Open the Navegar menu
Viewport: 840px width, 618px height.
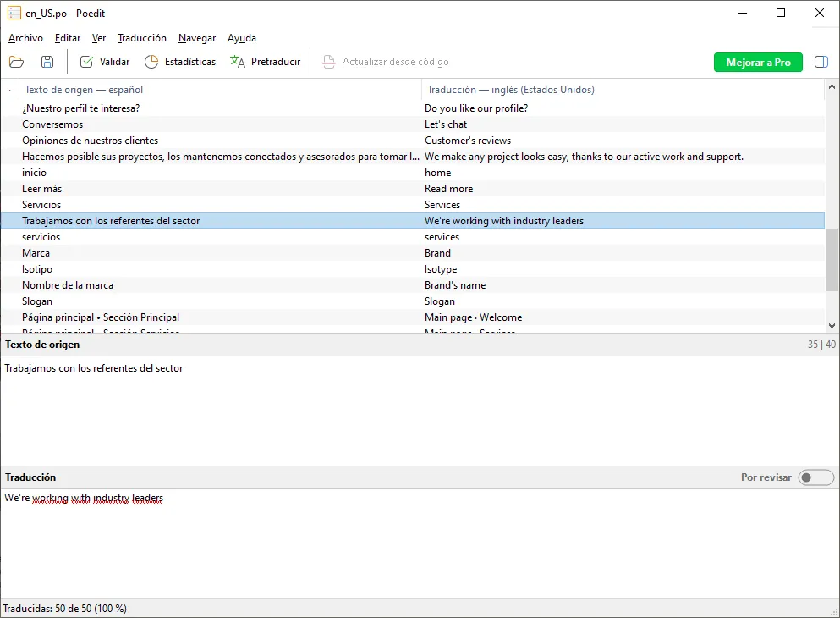(197, 38)
